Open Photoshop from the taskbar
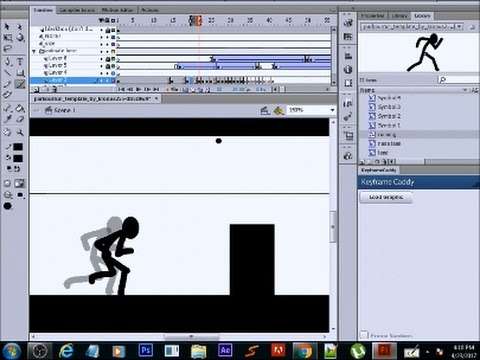Screen dimensions: 480x360 (145, 350)
